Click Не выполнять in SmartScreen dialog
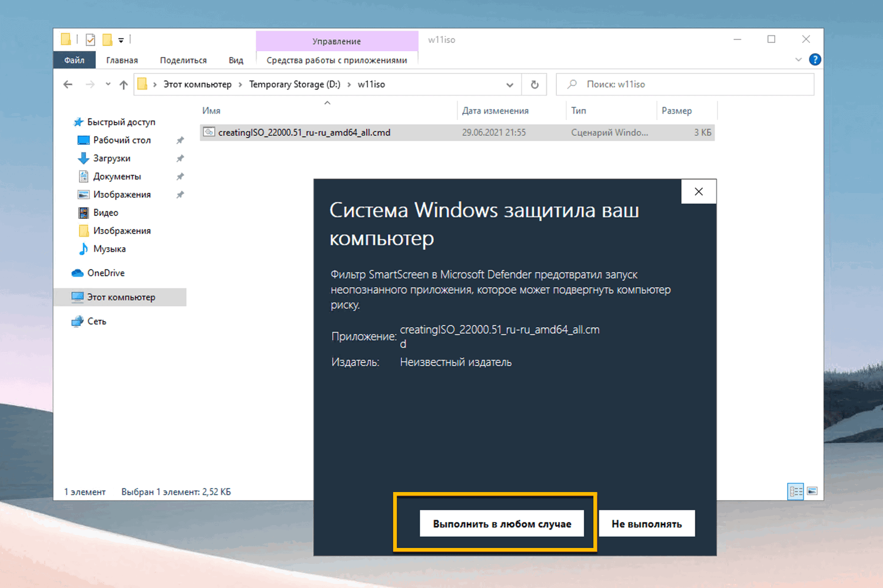Screen dimensions: 883x588 (646, 523)
